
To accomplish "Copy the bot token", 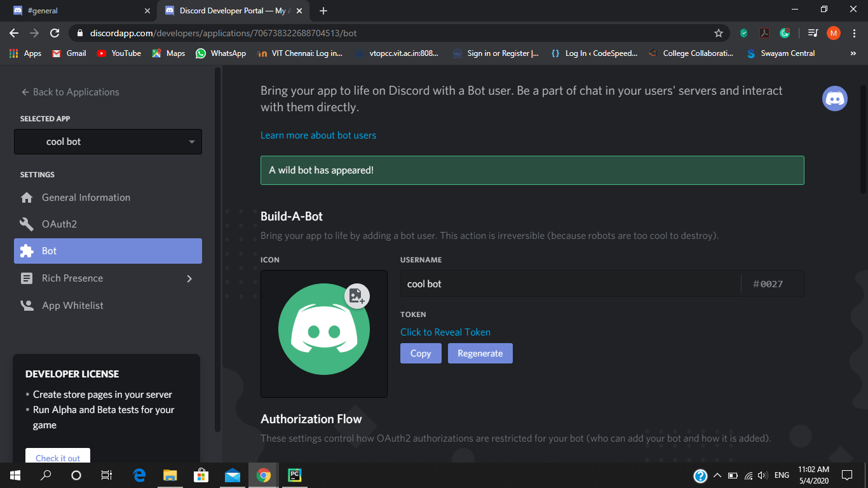I will click(x=421, y=353).
